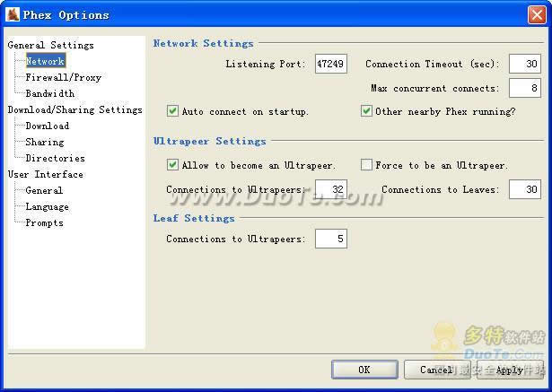Screen dimensions: 552x392
Task: Click the Phex title bar icon
Action: pos(13,13)
